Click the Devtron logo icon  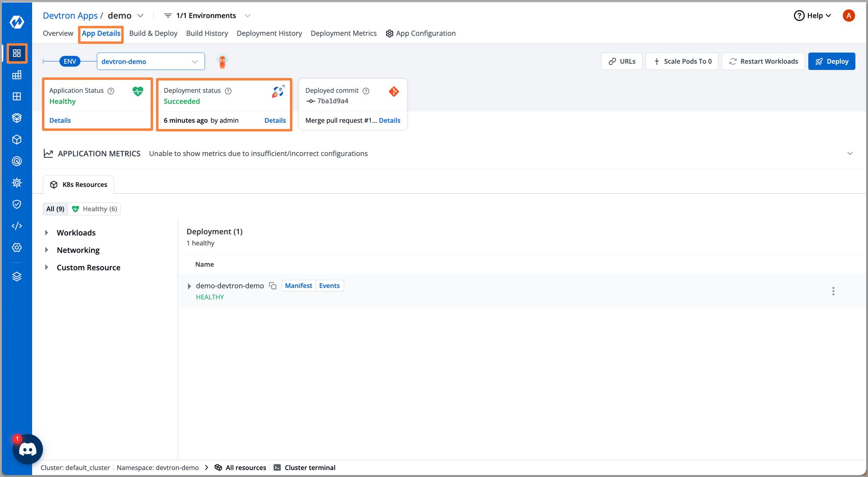(17, 22)
